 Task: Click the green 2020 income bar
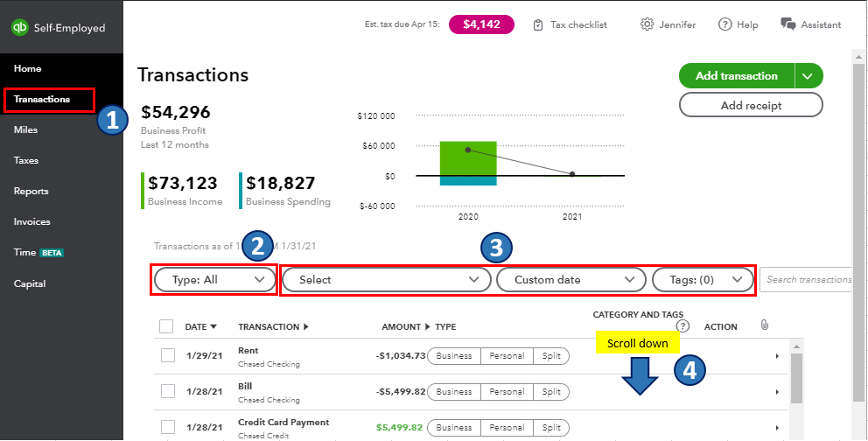pyautogui.click(x=468, y=157)
